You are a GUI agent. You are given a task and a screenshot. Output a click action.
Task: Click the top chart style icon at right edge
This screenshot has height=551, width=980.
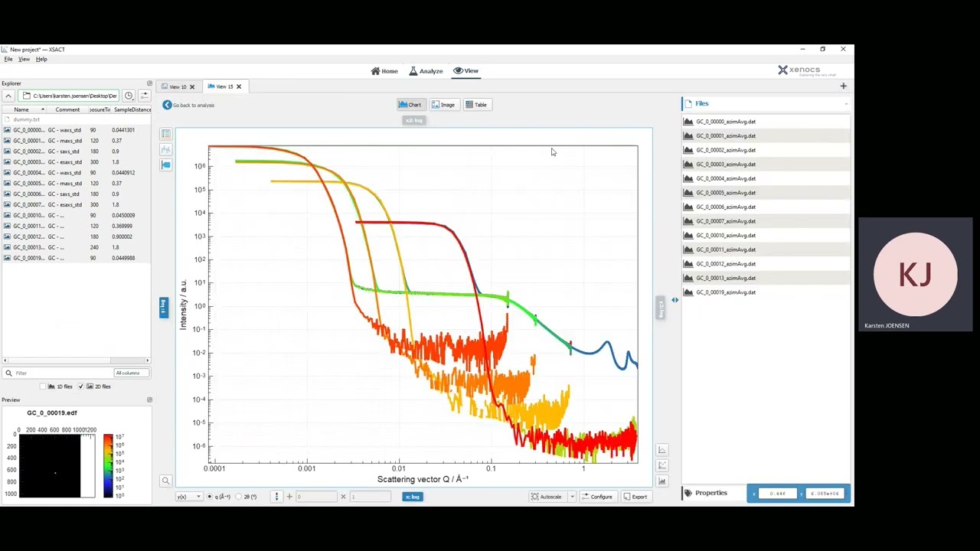(662, 450)
